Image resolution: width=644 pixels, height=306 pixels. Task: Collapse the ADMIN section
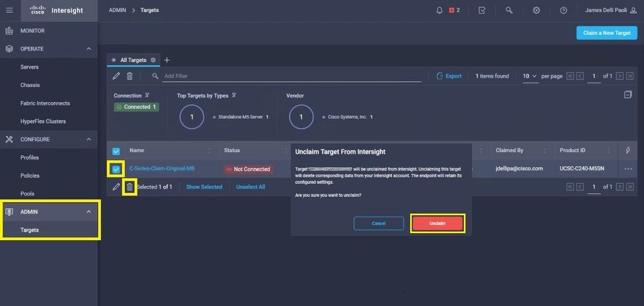89,212
